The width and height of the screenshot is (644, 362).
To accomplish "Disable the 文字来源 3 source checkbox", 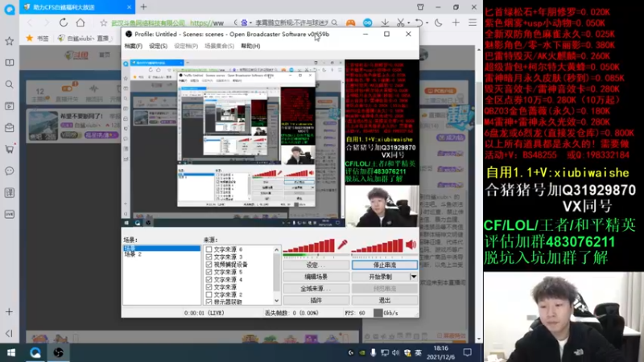I will (x=209, y=257).
